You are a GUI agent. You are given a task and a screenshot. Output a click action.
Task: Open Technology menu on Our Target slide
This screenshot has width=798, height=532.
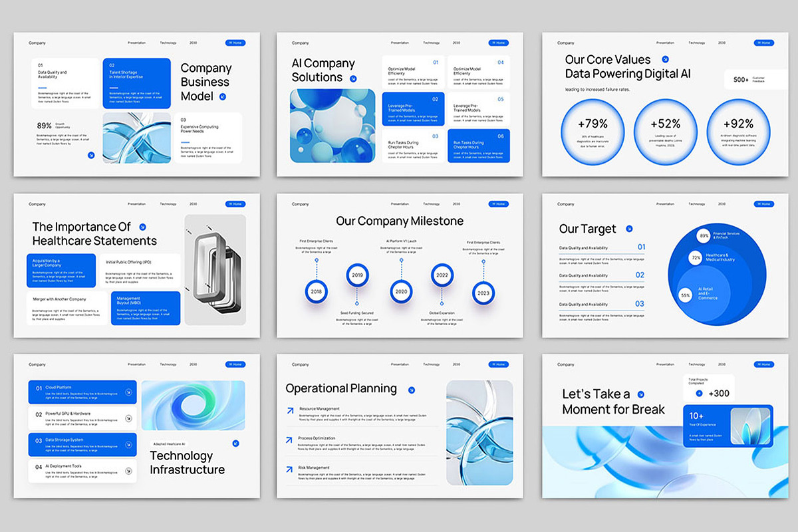pyautogui.click(x=697, y=203)
